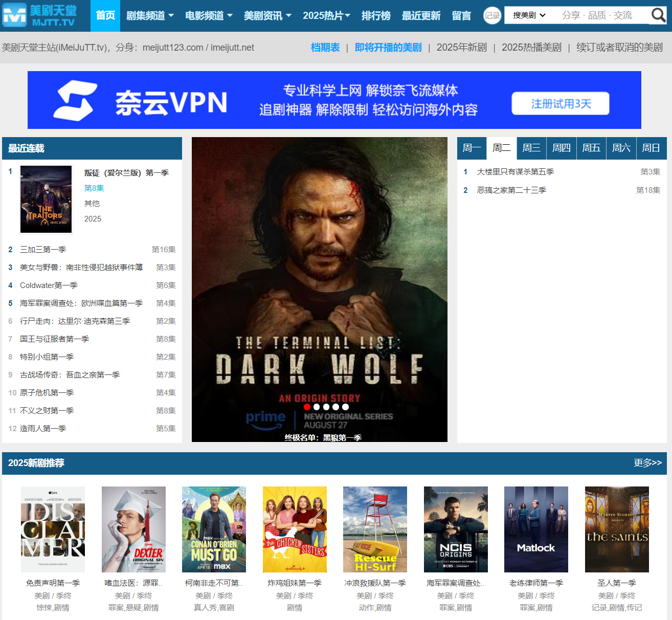Image resolution: width=672 pixels, height=620 pixels.
Task: Open the 记录 history circle icon
Action: pyautogui.click(x=492, y=15)
